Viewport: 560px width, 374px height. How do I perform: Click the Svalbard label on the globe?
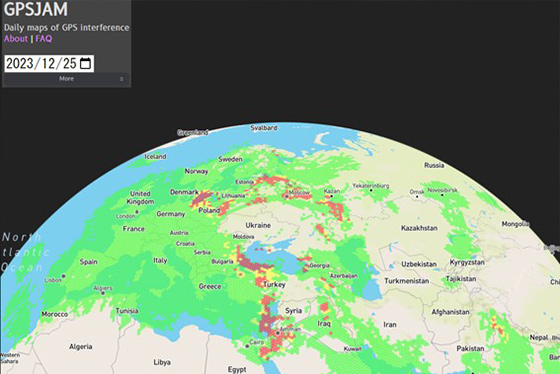coord(264,128)
